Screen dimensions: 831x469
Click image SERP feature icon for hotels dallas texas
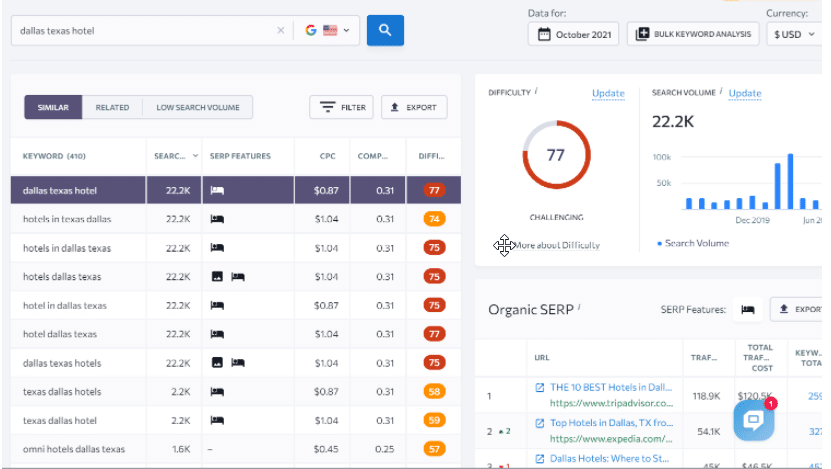[x=217, y=277]
